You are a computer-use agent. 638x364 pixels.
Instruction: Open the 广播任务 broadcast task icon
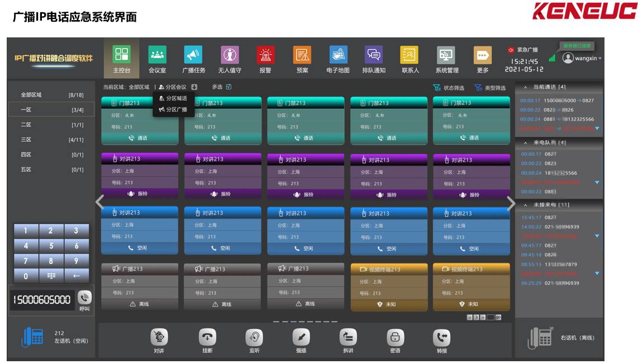point(193,55)
